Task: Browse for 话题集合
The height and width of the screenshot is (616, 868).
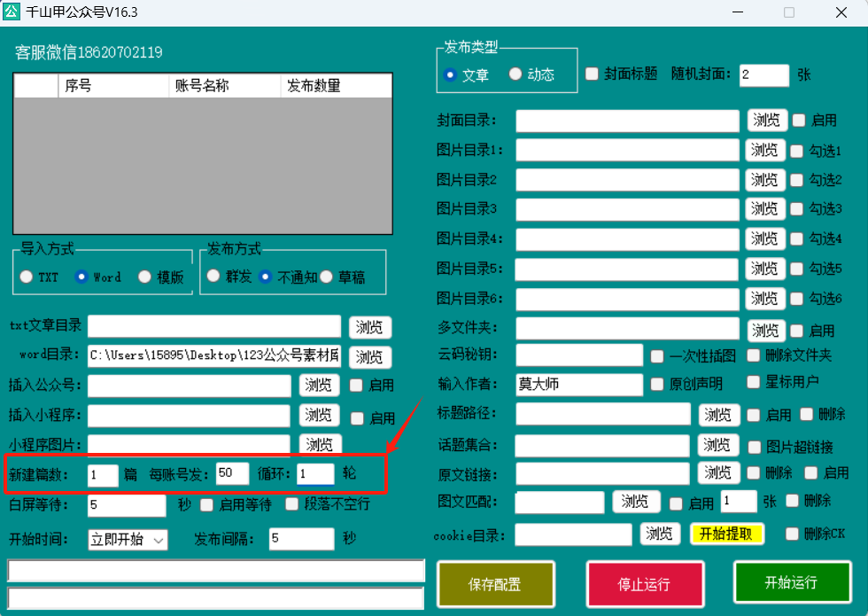Action: pyautogui.click(x=717, y=445)
